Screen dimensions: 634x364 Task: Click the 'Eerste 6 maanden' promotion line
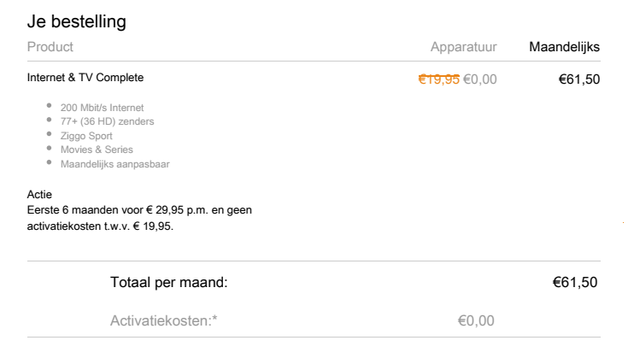[x=139, y=210]
